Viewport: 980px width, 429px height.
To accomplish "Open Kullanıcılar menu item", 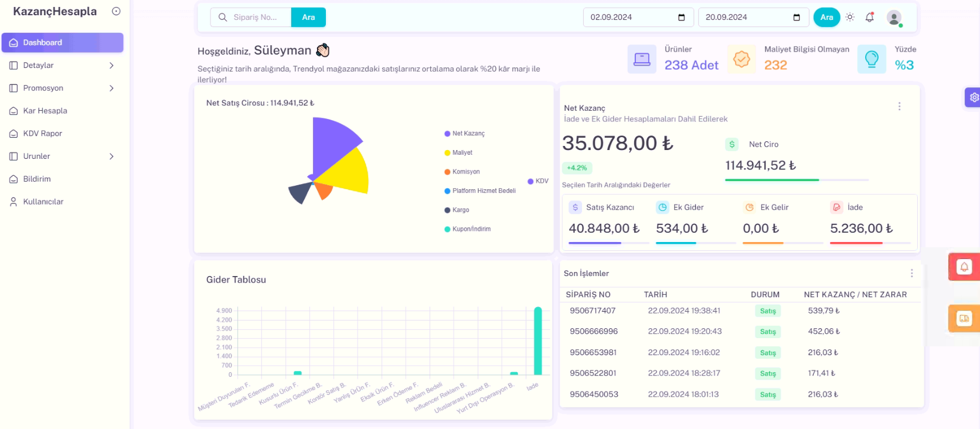I will [x=62, y=202].
